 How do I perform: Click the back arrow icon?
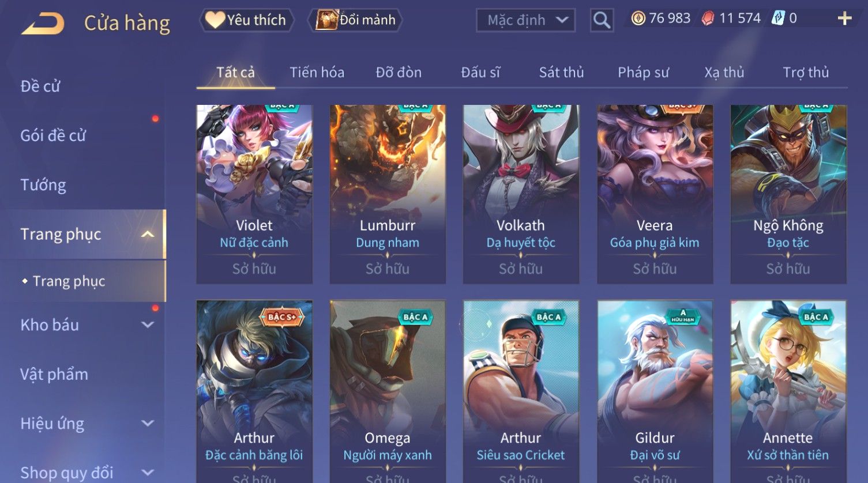tap(43, 23)
